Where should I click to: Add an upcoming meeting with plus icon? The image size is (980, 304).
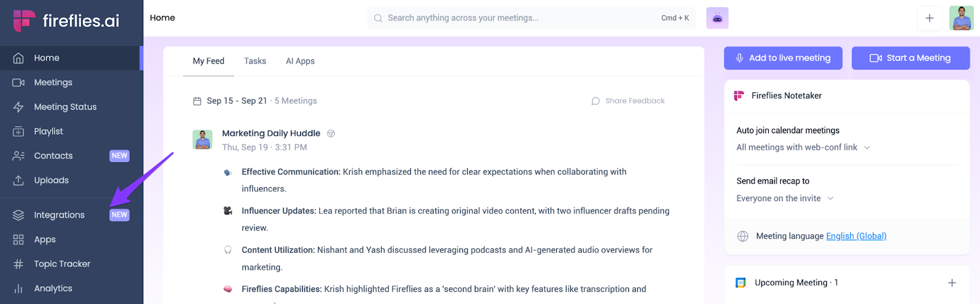pyautogui.click(x=952, y=283)
